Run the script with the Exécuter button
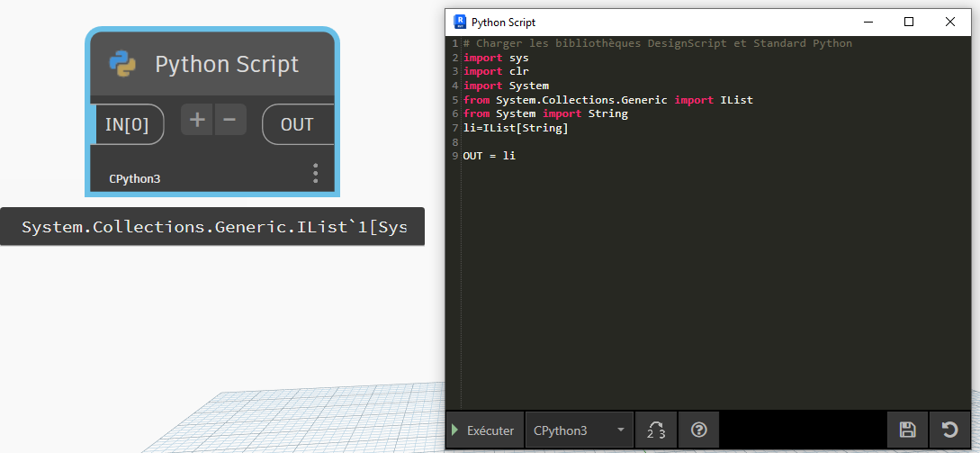The width and height of the screenshot is (980, 453). (x=485, y=430)
